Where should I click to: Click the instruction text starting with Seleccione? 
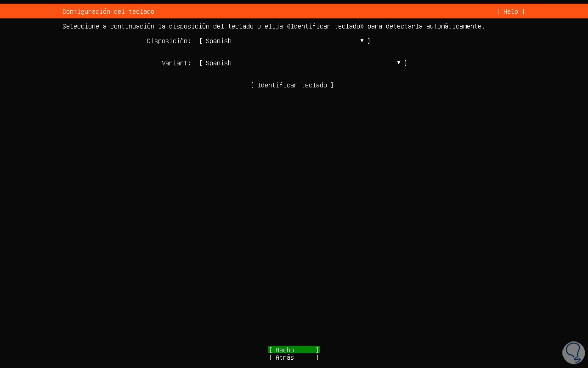tap(274, 26)
